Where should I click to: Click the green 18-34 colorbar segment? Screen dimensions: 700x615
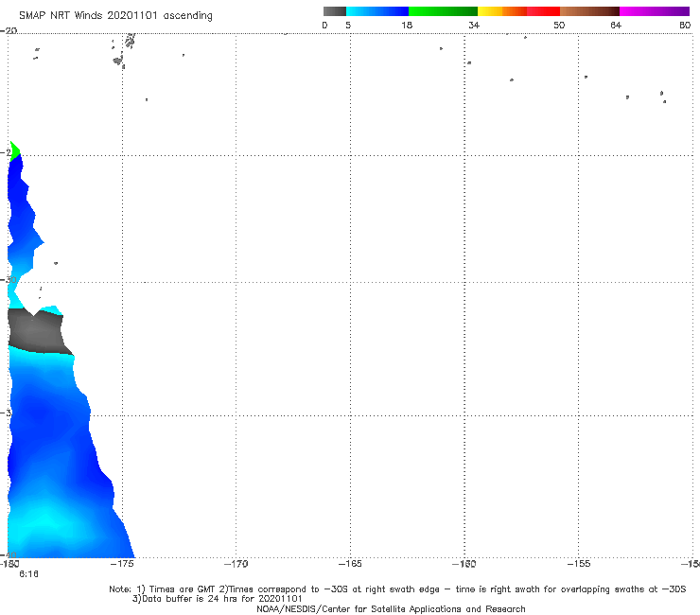pos(443,11)
